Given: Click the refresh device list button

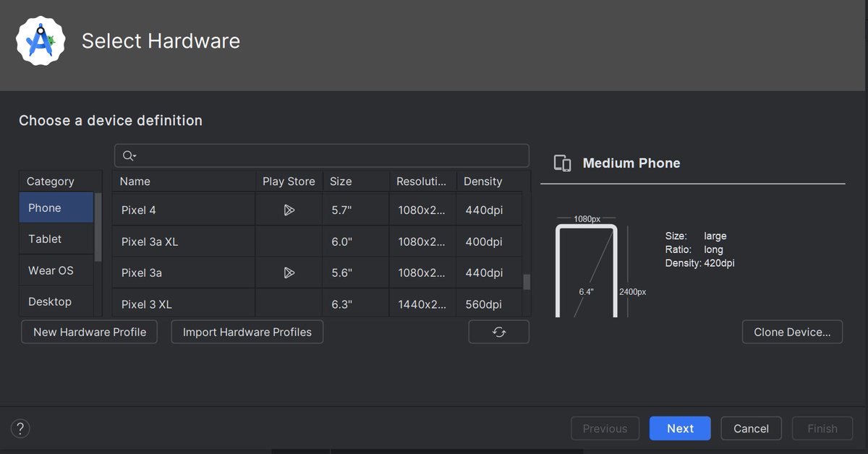Looking at the screenshot, I should [499, 332].
